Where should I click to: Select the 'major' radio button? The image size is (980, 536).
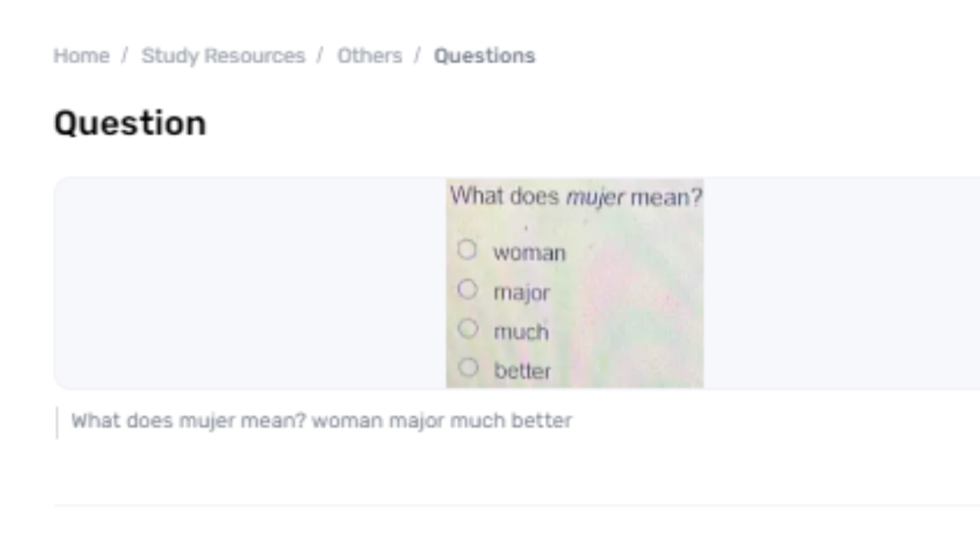(x=467, y=289)
